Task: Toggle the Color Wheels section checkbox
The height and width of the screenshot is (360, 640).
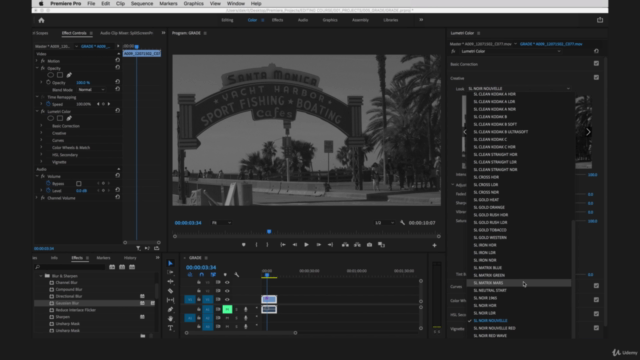Action: click(596, 300)
